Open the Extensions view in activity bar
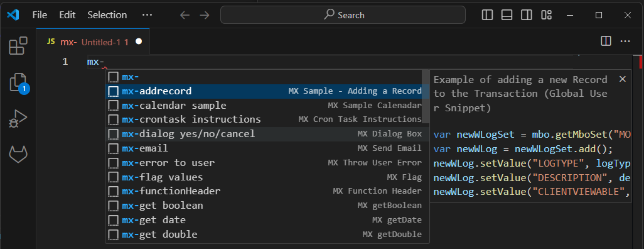Image resolution: width=644 pixels, height=249 pixels. pos(18,46)
